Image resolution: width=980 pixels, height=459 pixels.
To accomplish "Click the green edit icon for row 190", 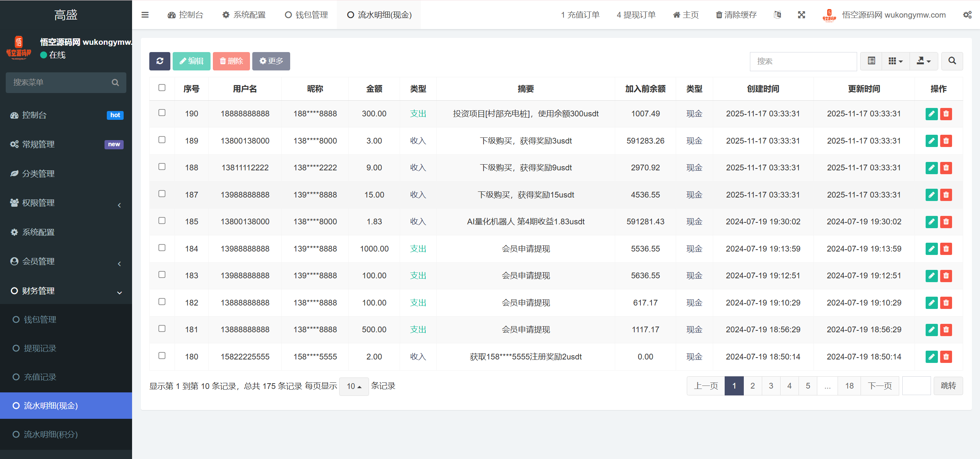I will (931, 114).
